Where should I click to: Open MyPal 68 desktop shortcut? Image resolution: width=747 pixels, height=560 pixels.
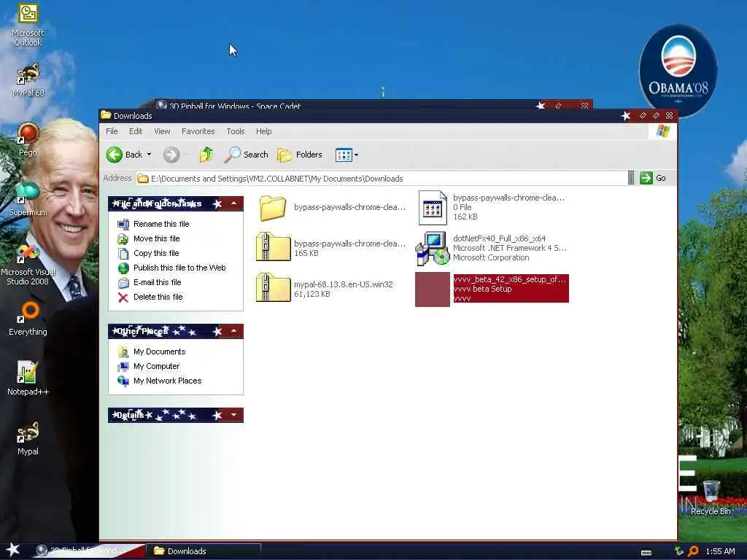[28, 80]
